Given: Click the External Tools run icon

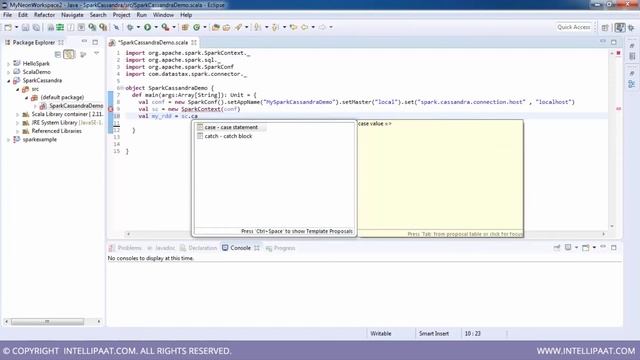Looking at the screenshot, I should (165, 27).
